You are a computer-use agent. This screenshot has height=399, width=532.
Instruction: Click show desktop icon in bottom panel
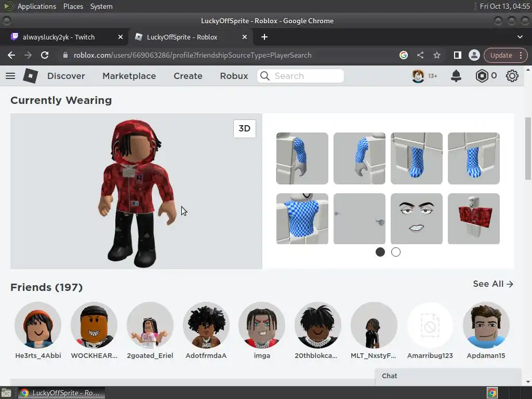tap(6, 393)
